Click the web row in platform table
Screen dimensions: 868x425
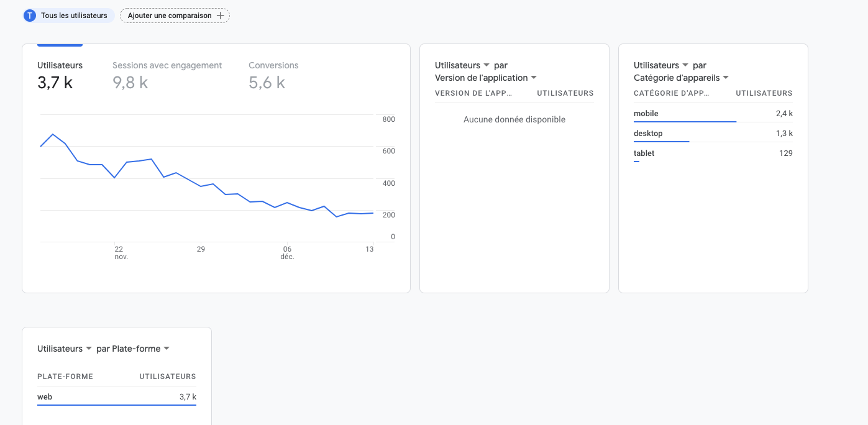coord(117,396)
